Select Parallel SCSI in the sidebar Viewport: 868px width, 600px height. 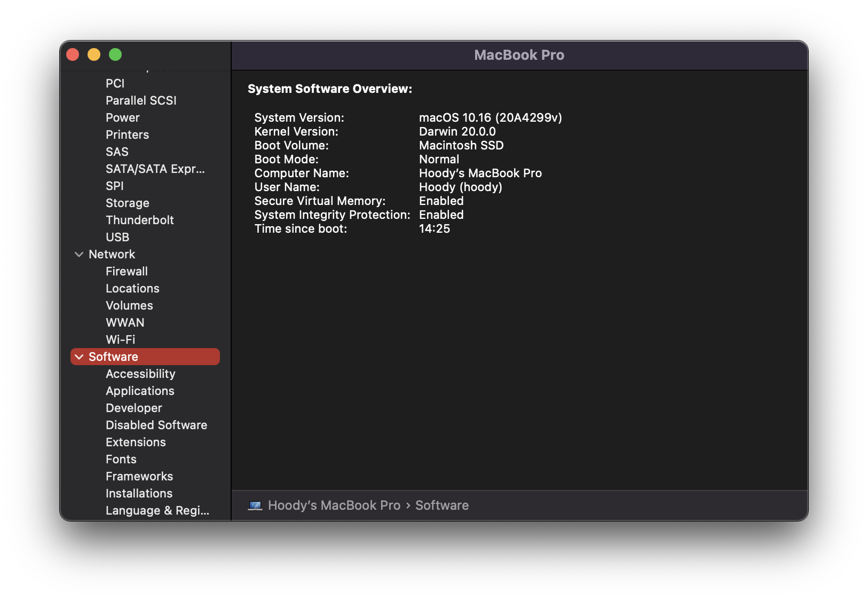tap(141, 100)
